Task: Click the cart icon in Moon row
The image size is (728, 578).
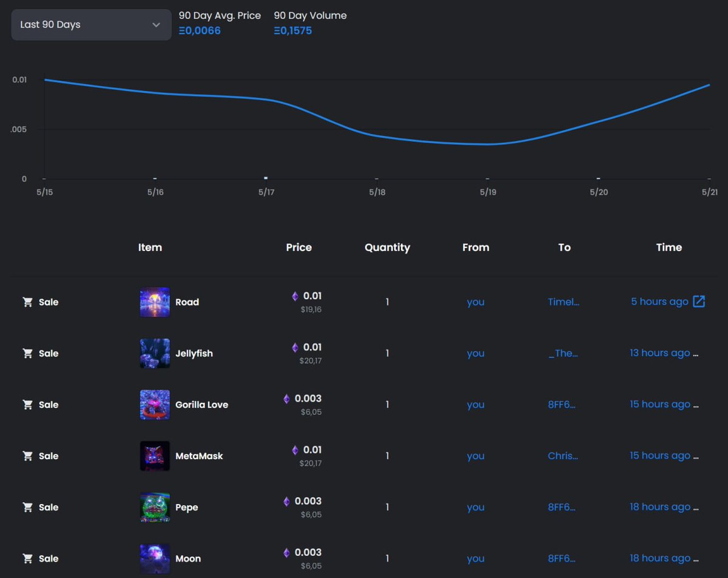Action: tap(27, 559)
